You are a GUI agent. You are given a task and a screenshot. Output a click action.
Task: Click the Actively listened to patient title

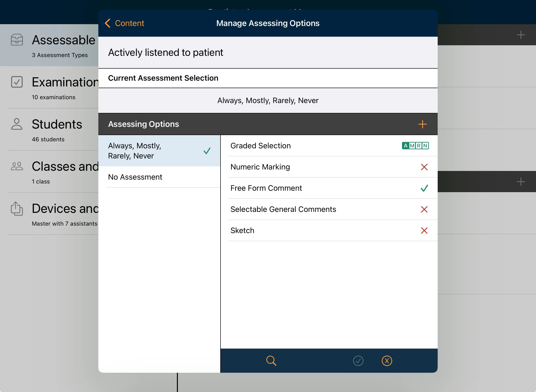[x=166, y=52]
